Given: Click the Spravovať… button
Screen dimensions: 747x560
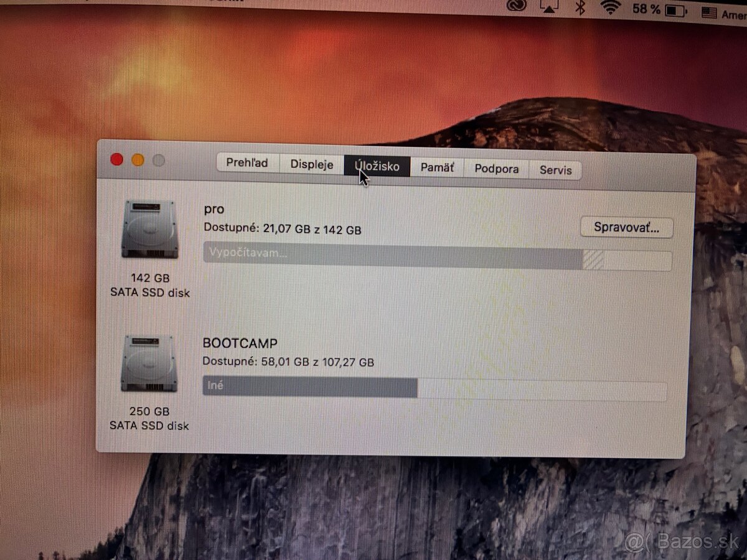Looking at the screenshot, I should [627, 228].
